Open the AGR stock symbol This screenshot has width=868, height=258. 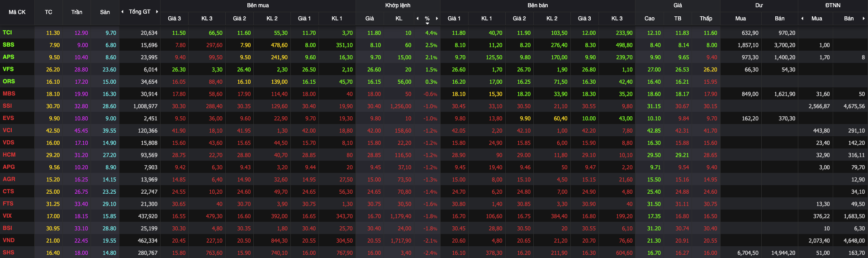pyautogui.click(x=9, y=179)
